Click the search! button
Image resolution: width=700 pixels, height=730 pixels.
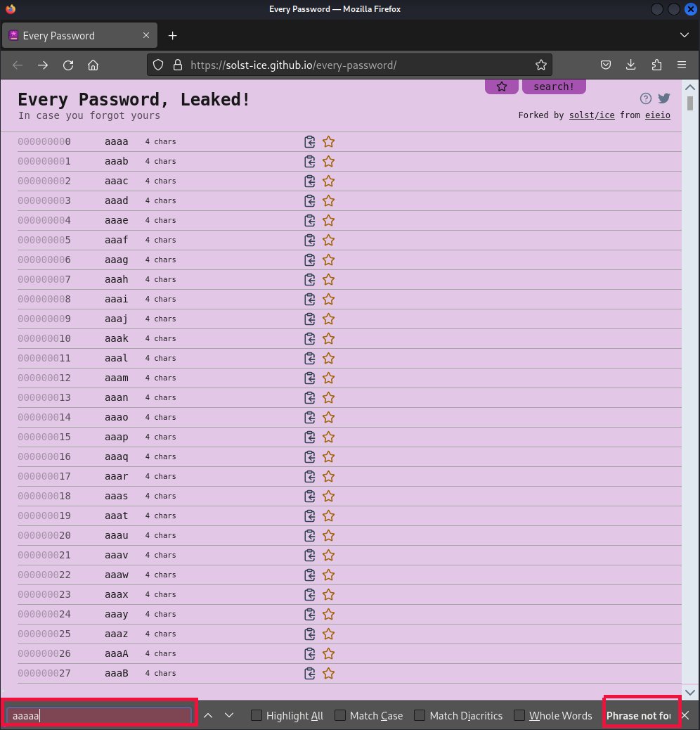click(554, 87)
